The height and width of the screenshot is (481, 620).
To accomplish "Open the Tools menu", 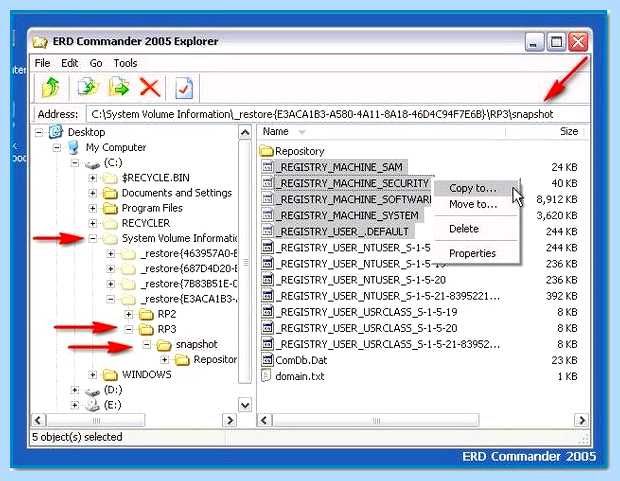I will coord(125,63).
